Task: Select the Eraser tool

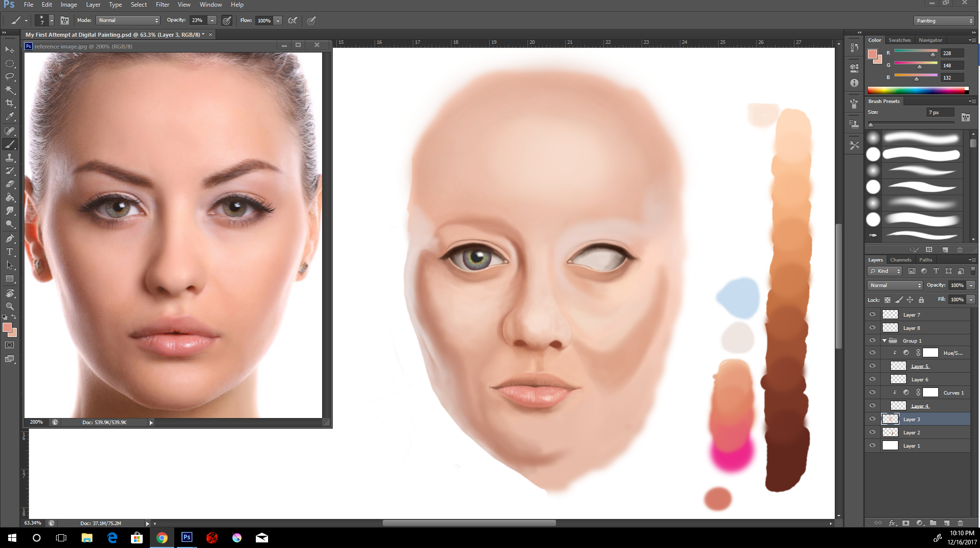Action: [x=10, y=184]
